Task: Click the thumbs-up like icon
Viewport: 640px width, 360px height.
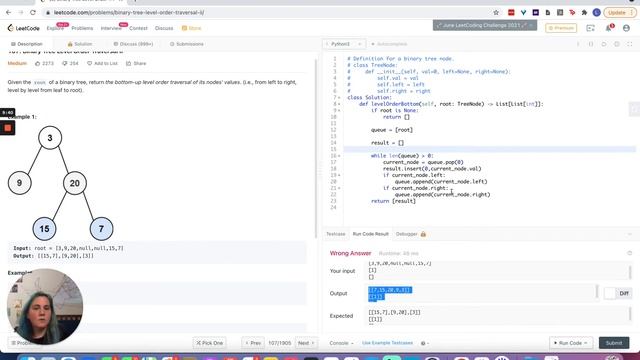Action: 38,63
